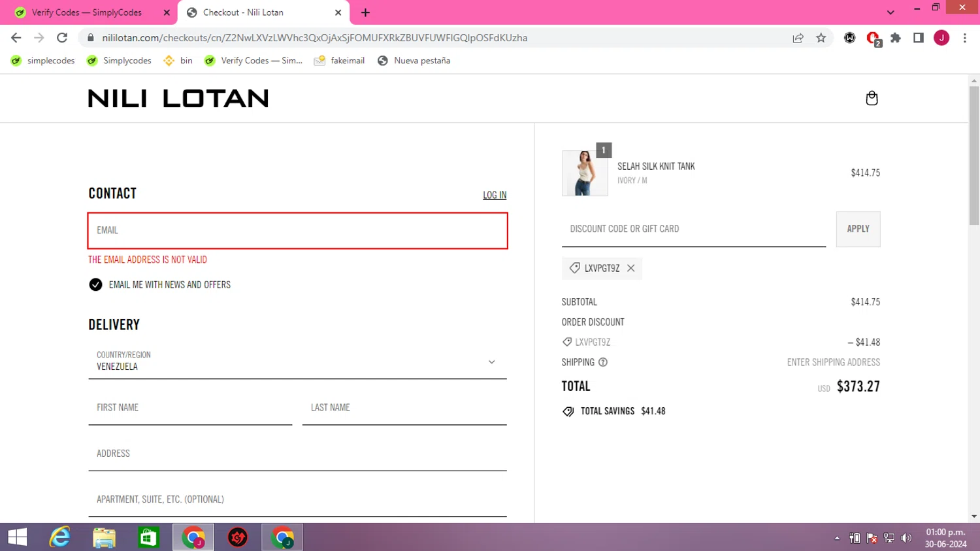Screen dimensions: 980x551
Task: Close the Verify Codes SimplyCodes tab
Action: point(167,12)
